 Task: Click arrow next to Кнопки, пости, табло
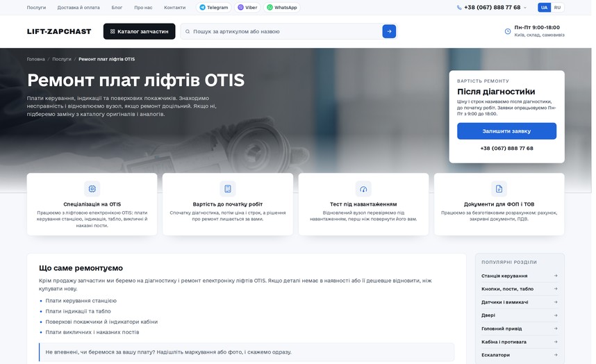click(x=556, y=289)
